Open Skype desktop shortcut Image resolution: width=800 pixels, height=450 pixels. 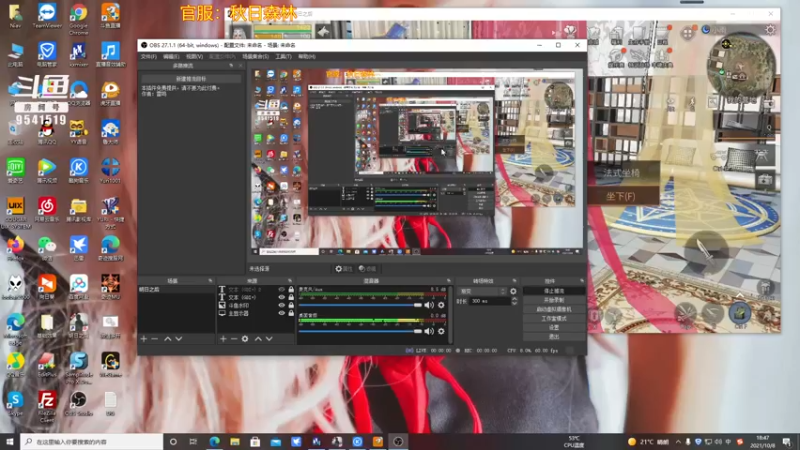[x=15, y=404]
